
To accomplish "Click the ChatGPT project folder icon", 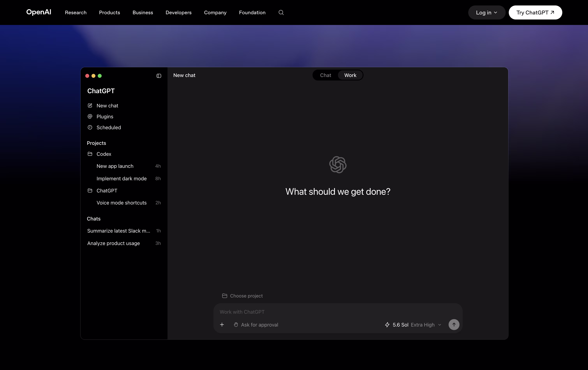I will (x=90, y=190).
